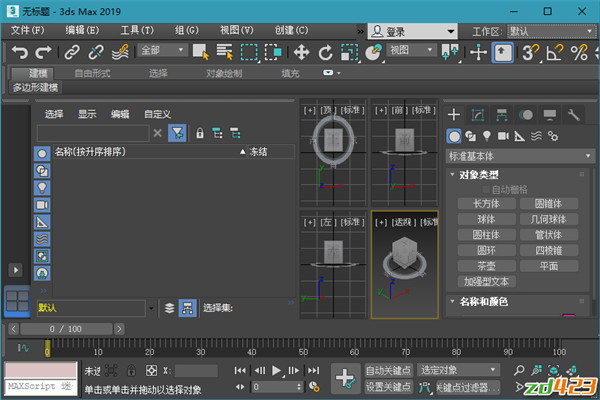Open the Create tab plus icon
Image resolution: width=600 pixels, height=400 pixels.
click(454, 114)
